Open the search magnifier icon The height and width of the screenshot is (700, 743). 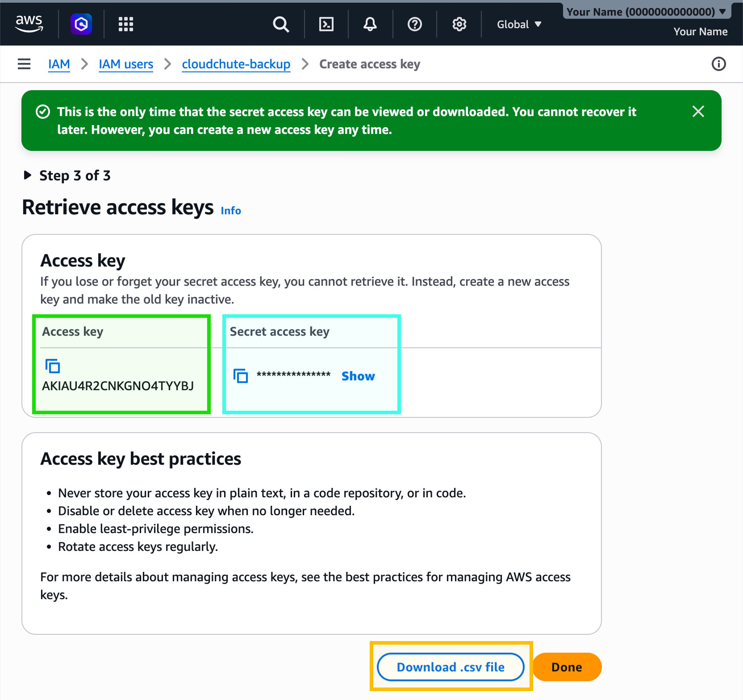(x=281, y=24)
